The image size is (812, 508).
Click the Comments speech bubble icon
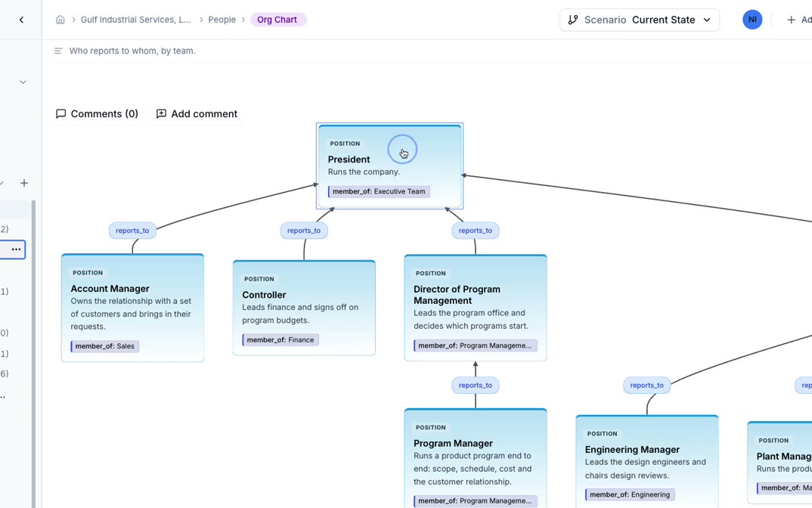click(x=60, y=114)
